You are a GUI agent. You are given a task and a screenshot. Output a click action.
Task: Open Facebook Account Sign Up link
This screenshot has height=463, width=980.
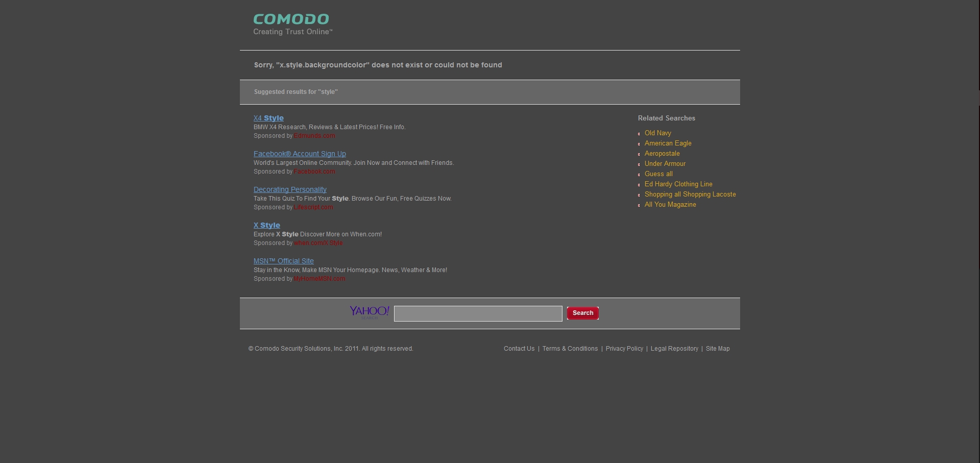(x=300, y=154)
